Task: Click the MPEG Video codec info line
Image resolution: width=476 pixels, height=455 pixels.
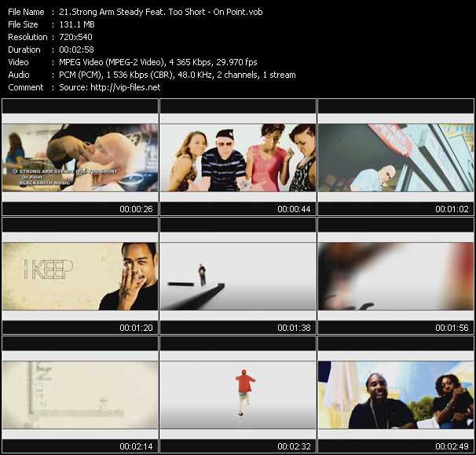Action: coord(158,62)
